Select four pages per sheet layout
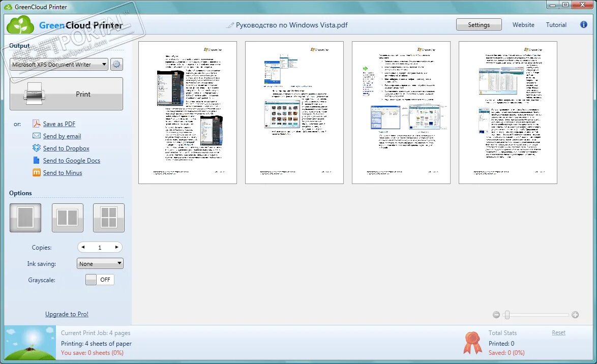This screenshot has height=364, width=597. tap(109, 218)
